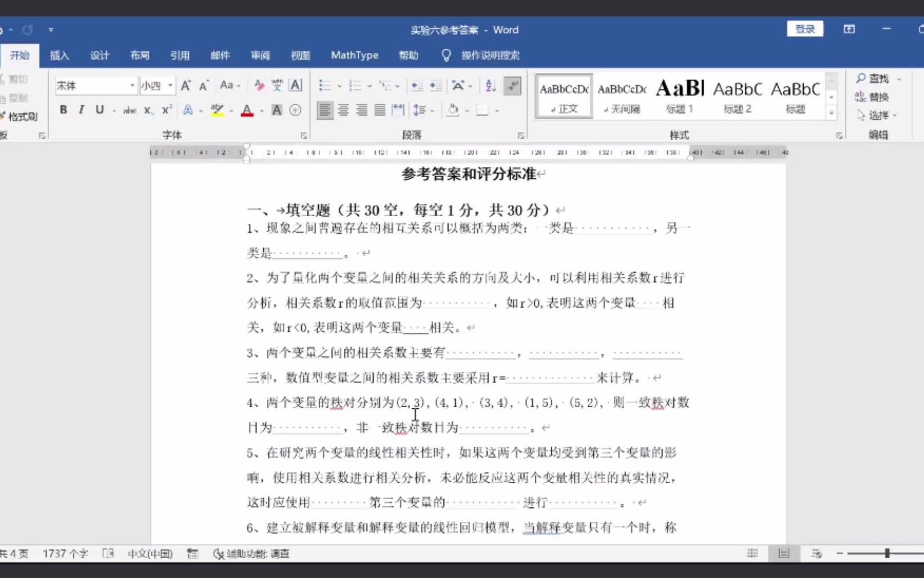Apply yellow text highlight color
This screenshot has height=578, width=924.
[217, 110]
